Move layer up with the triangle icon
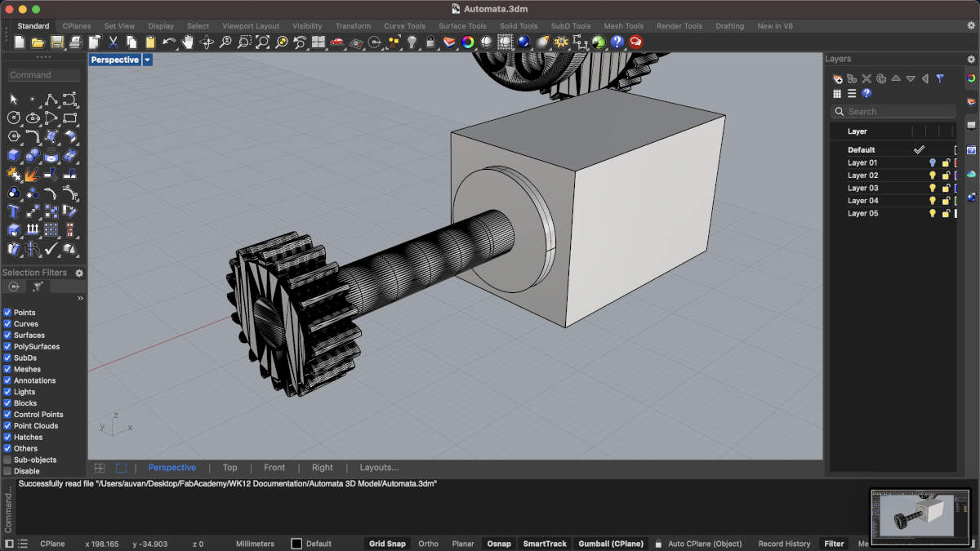This screenshot has width=980, height=551. (896, 79)
